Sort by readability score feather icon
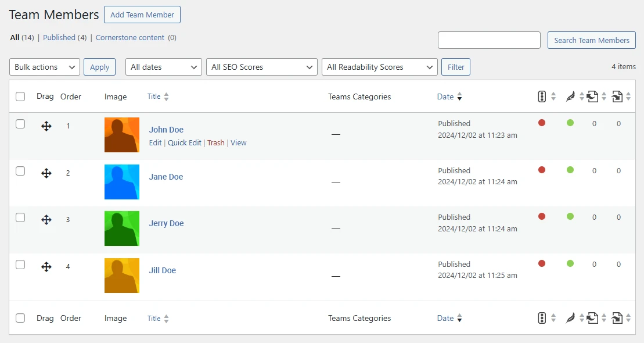The width and height of the screenshot is (644, 343). pos(570,97)
